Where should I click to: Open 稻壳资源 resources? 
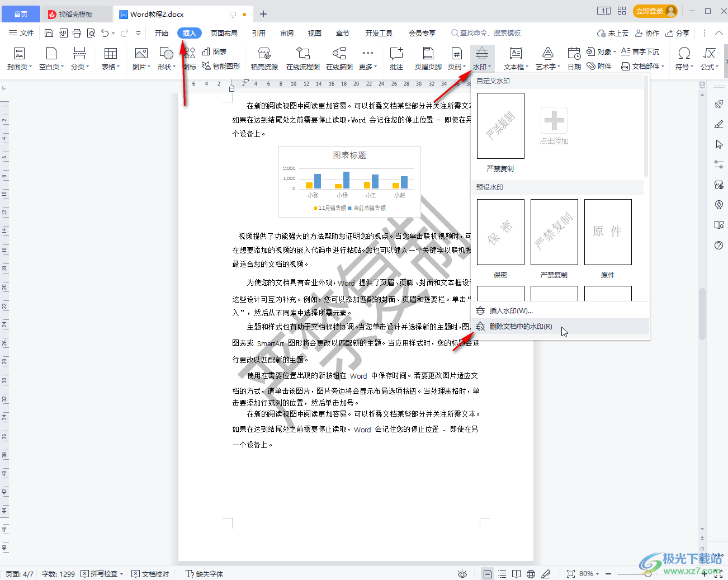point(264,59)
